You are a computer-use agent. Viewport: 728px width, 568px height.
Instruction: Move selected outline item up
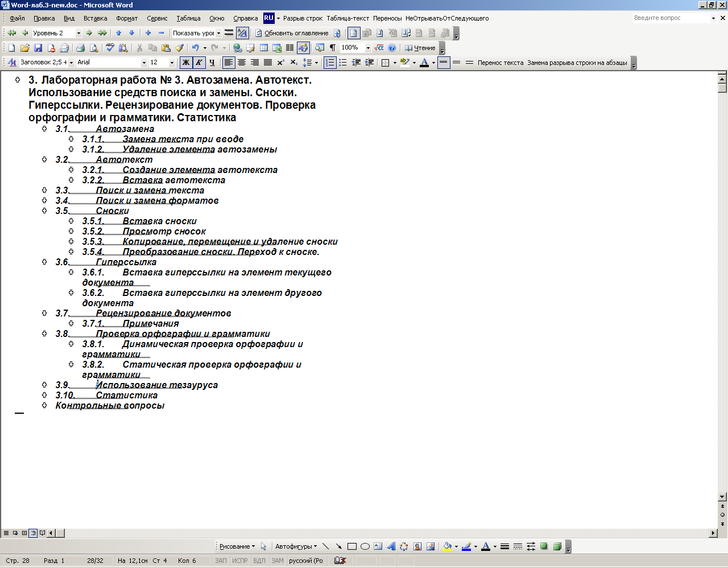(119, 33)
